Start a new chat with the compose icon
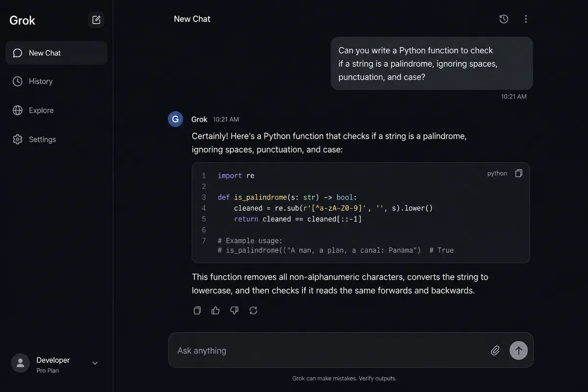Screen dimensions: 588x392 tap(96, 20)
